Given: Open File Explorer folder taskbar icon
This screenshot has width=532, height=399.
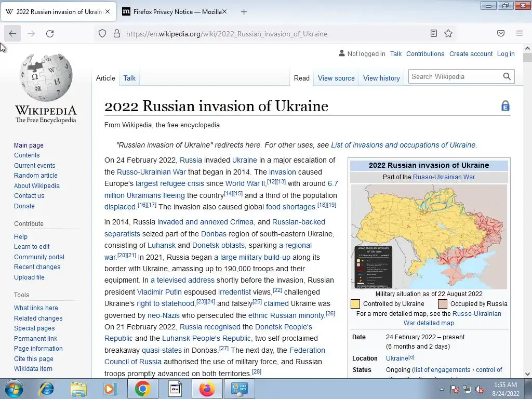Looking at the screenshot, I should tap(78, 389).
